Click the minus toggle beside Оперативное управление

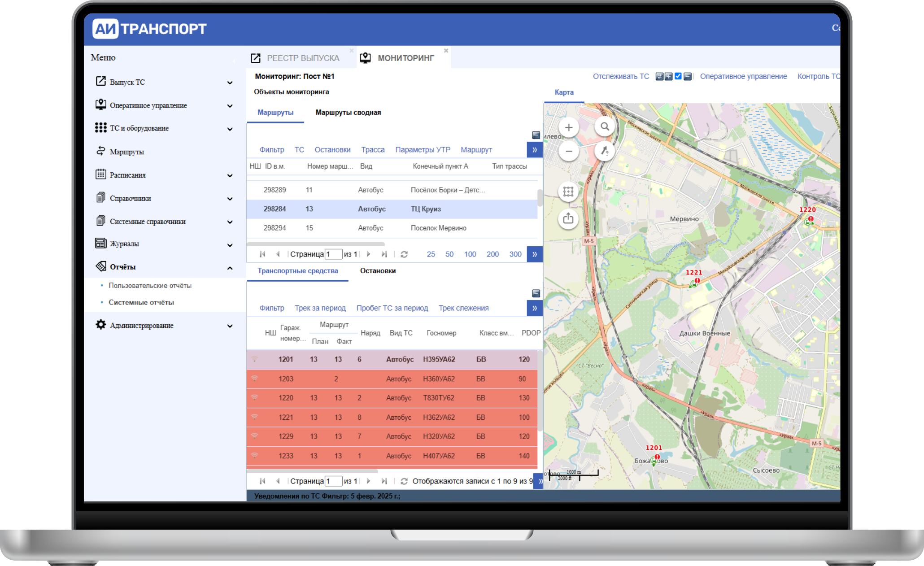pyautogui.click(x=688, y=77)
